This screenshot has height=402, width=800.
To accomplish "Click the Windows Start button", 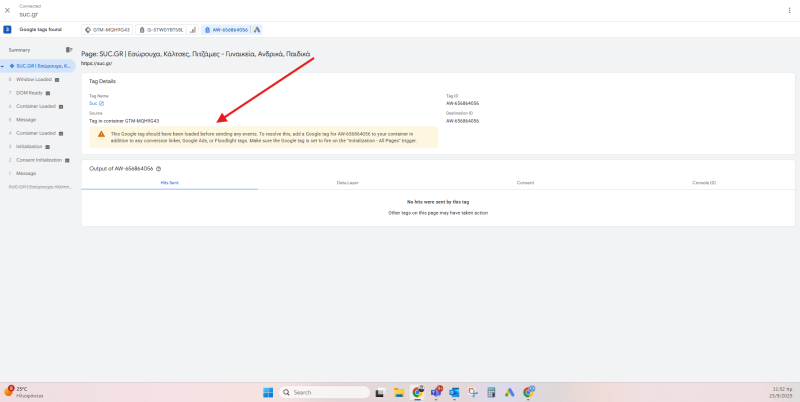I will pyautogui.click(x=268, y=392).
